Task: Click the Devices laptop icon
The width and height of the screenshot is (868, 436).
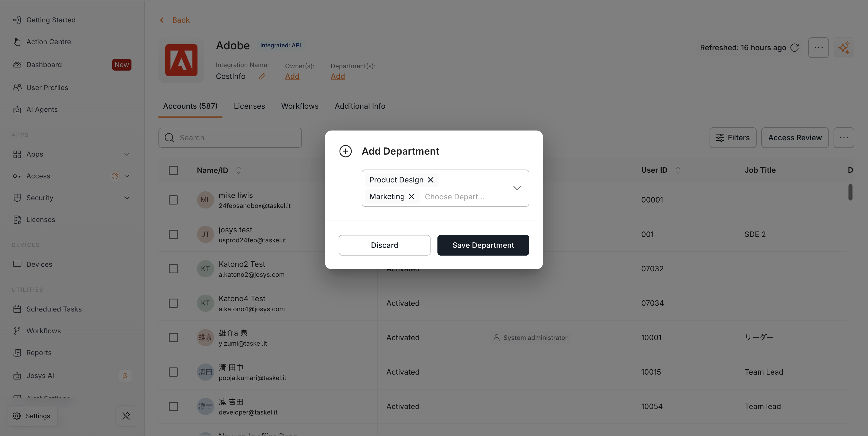Action: tap(17, 264)
